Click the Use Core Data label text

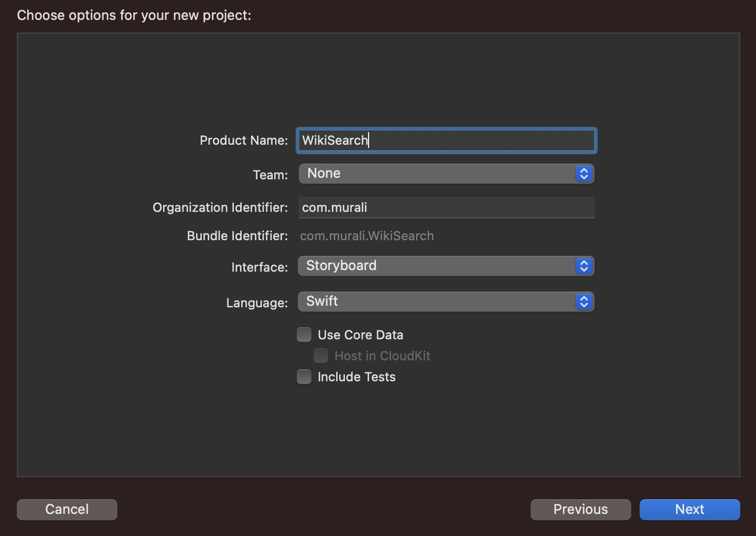(361, 335)
